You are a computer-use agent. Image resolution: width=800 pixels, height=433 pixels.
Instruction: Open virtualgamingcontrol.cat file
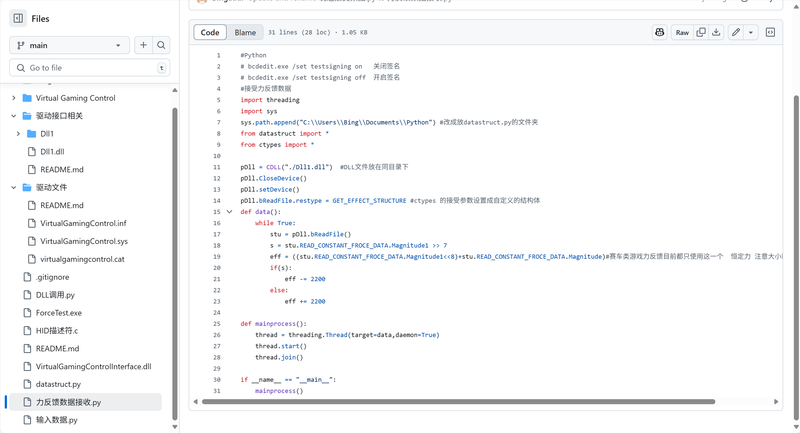82,259
